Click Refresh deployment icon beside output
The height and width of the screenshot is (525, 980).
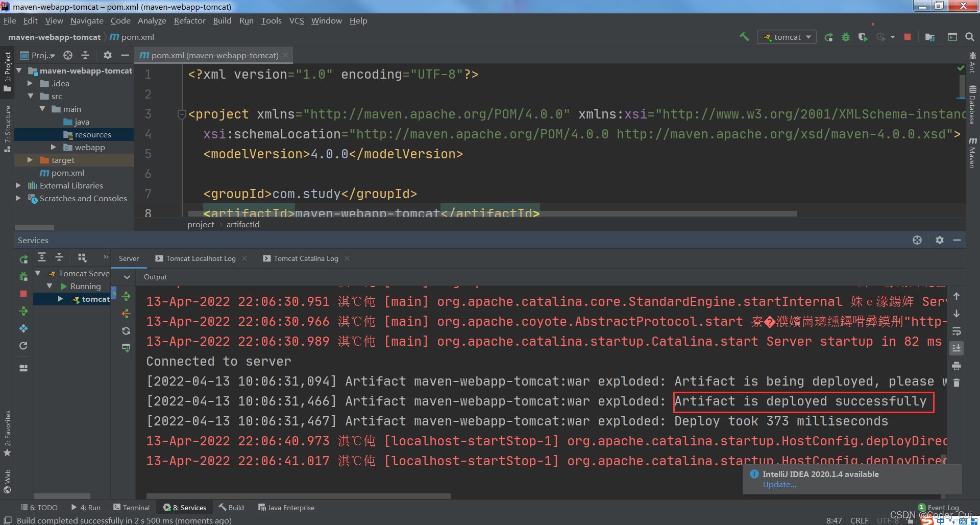click(x=126, y=331)
